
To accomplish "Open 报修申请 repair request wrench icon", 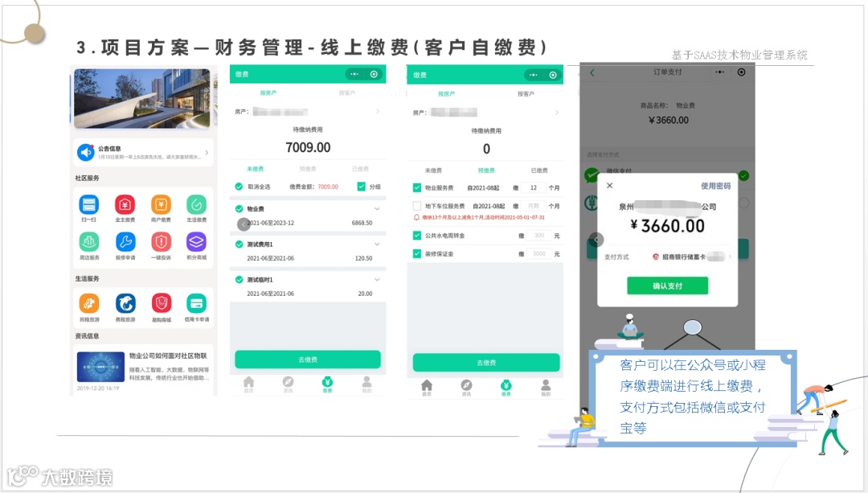I will tap(125, 242).
